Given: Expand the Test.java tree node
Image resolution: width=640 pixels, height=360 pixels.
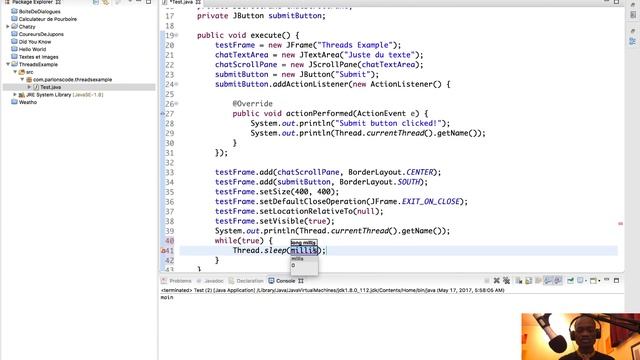Looking at the screenshot, I should 29,87.
